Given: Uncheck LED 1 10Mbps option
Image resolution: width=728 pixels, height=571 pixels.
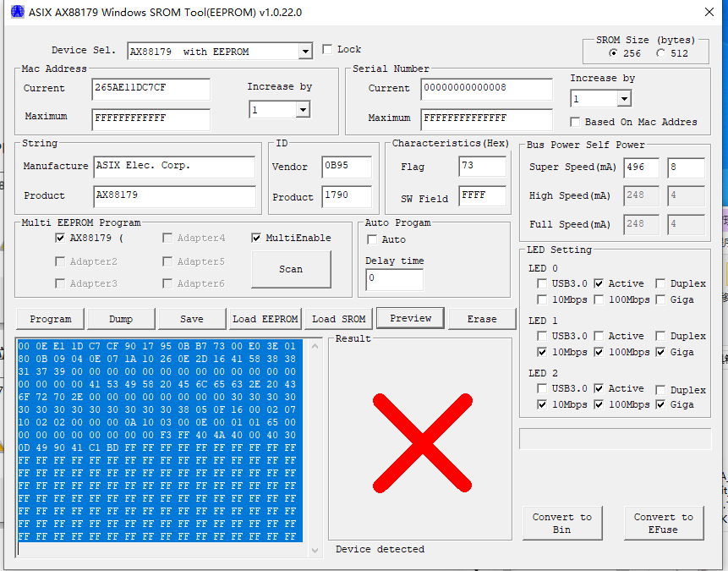Looking at the screenshot, I should [542, 352].
